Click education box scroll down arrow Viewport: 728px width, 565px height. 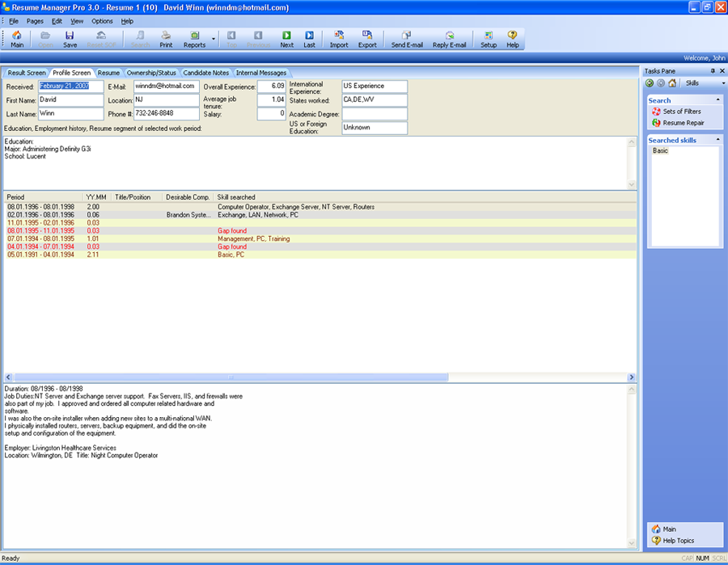pyautogui.click(x=632, y=184)
